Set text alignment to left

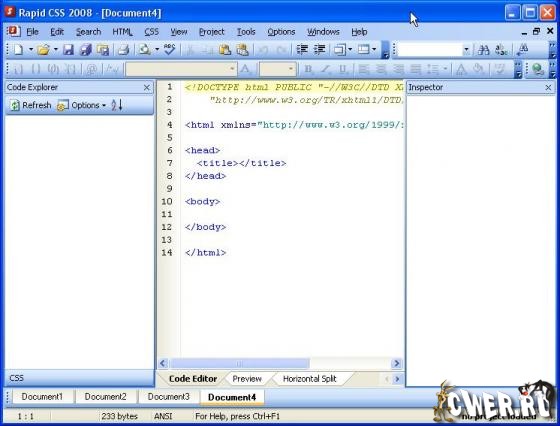[364, 69]
